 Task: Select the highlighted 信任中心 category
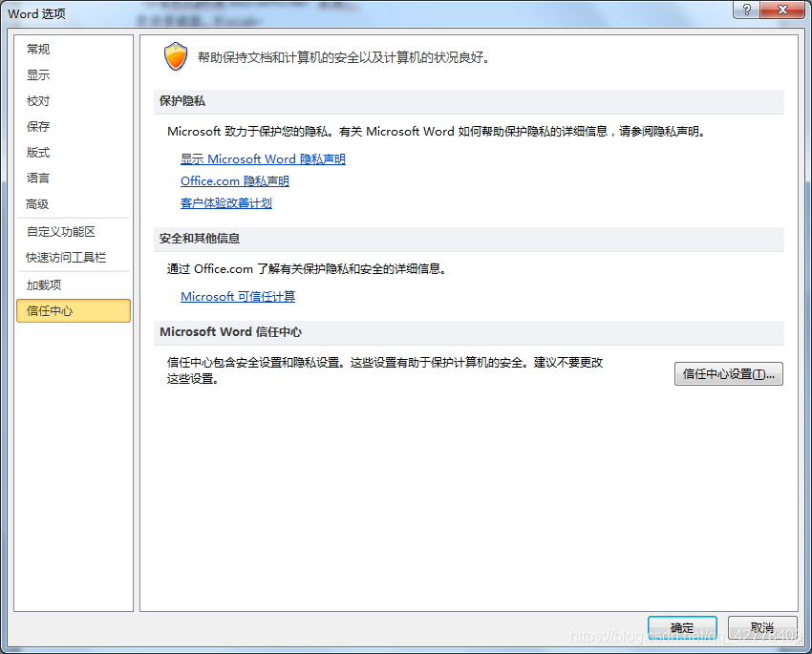coord(74,311)
